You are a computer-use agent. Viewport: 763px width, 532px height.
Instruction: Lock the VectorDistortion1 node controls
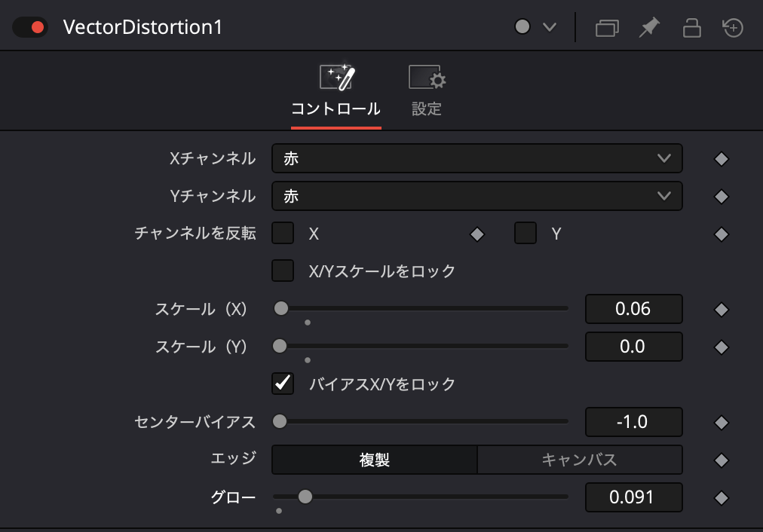(691, 28)
